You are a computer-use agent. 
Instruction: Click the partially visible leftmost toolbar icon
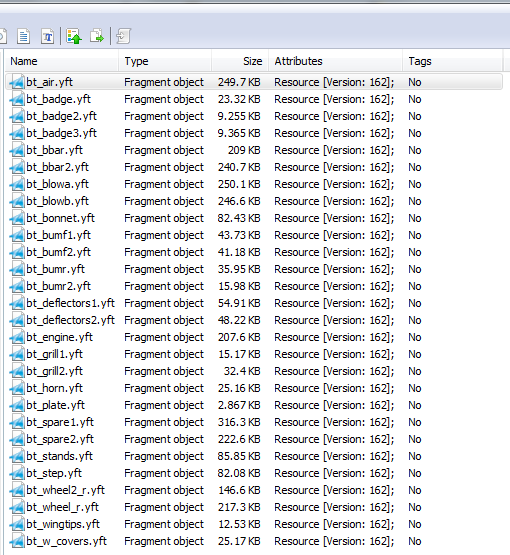3,36
